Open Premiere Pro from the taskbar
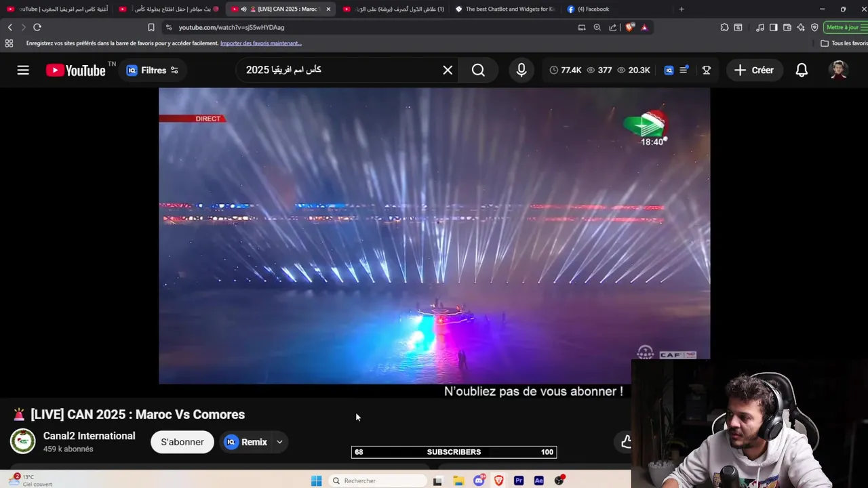Screen dimensions: 868x488 pos(519,481)
